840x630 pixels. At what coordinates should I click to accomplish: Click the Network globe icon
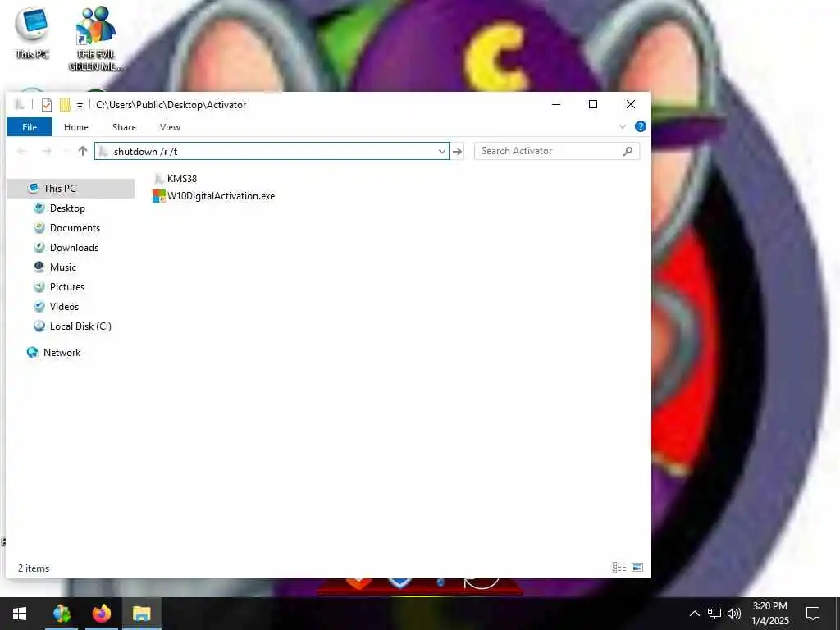(32, 352)
